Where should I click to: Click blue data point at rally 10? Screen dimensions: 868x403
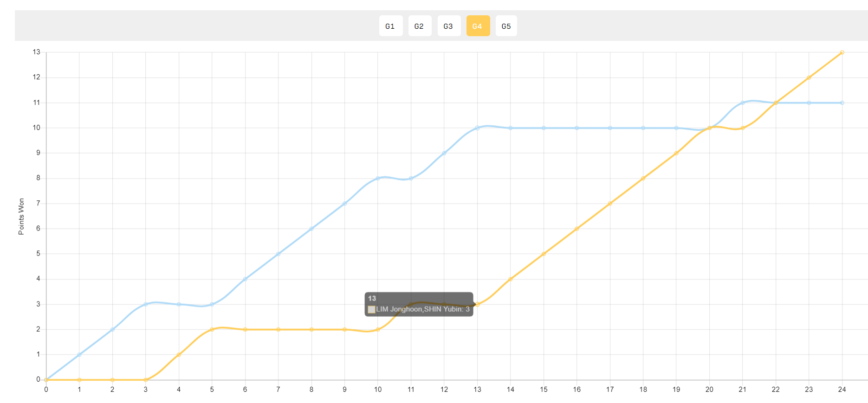tap(378, 179)
